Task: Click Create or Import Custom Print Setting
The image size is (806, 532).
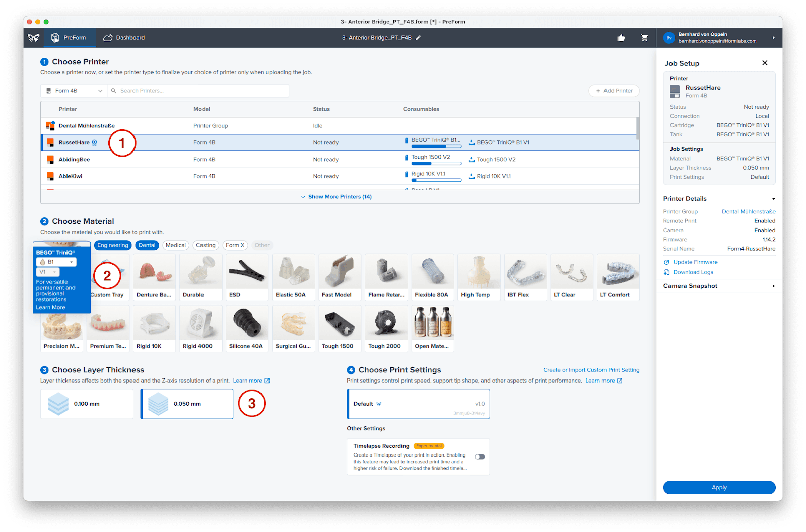Action: click(591, 370)
